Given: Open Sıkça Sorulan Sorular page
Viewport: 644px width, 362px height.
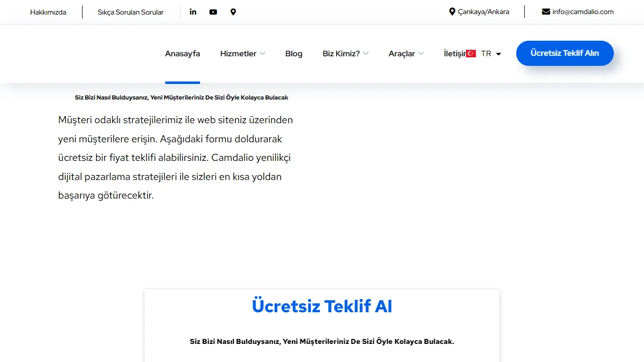Looking at the screenshot, I should pyautogui.click(x=130, y=12).
